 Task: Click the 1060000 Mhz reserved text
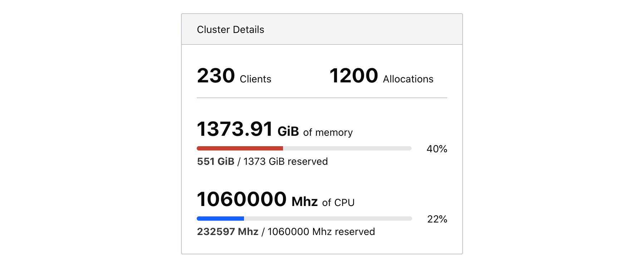[321, 231]
